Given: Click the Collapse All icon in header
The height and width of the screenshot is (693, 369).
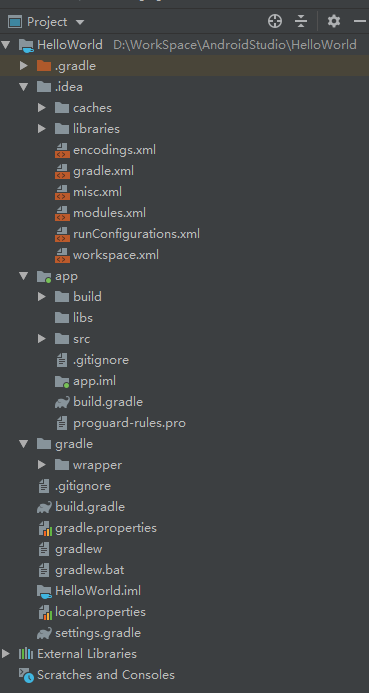Looking at the screenshot, I should click(301, 21).
